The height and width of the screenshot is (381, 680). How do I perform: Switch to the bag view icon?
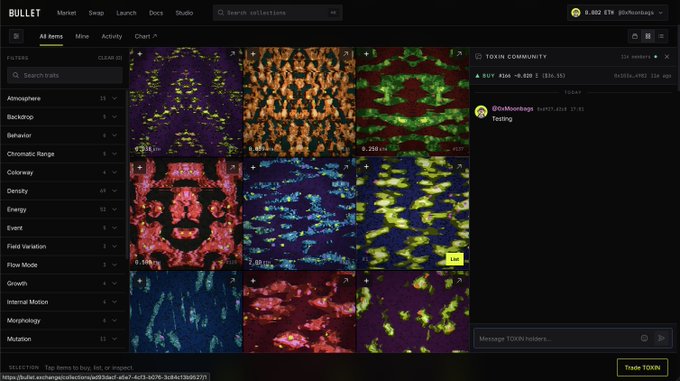coord(635,36)
